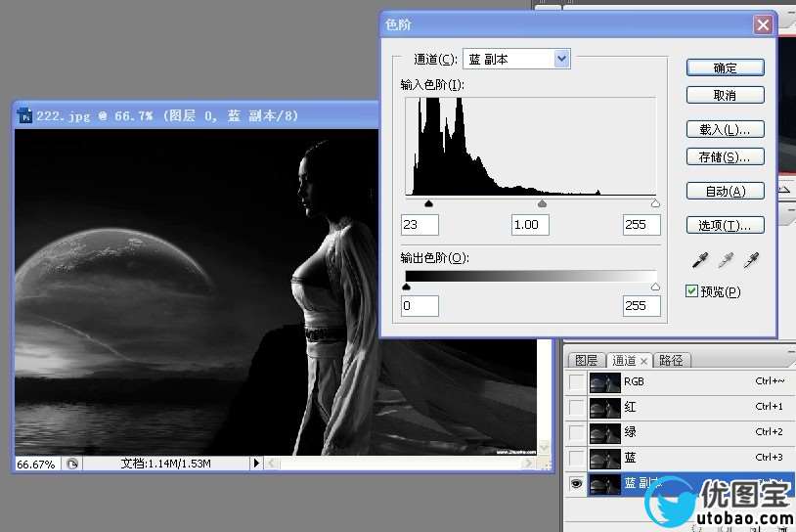Click the output highlight field showing 255
Viewport: 796px width, 532px height.
pos(641,306)
